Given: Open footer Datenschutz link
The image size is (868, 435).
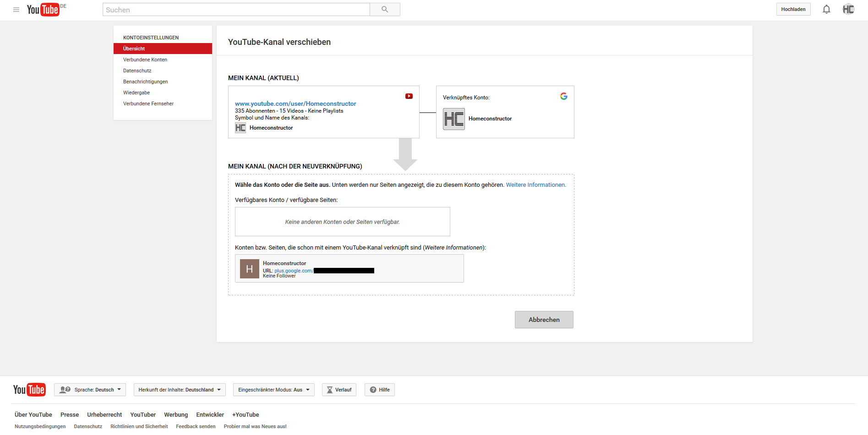Looking at the screenshot, I should [88, 426].
